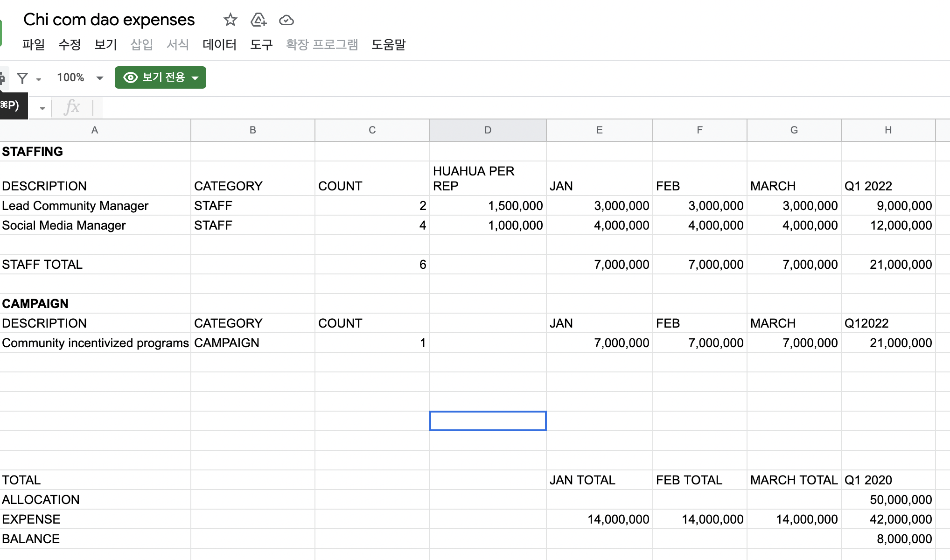Click the document title text
This screenshot has width=950, height=560.
(x=109, y=20)
